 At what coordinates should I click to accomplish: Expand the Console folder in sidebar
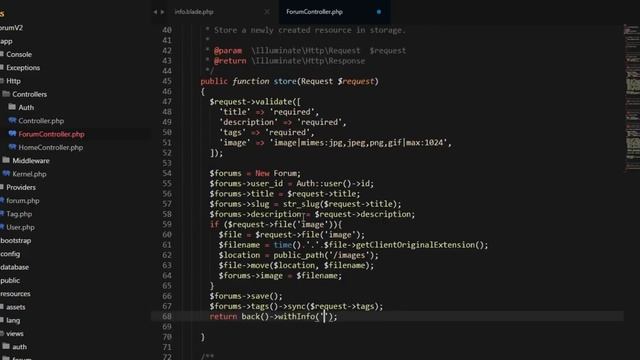pos(19,54)
